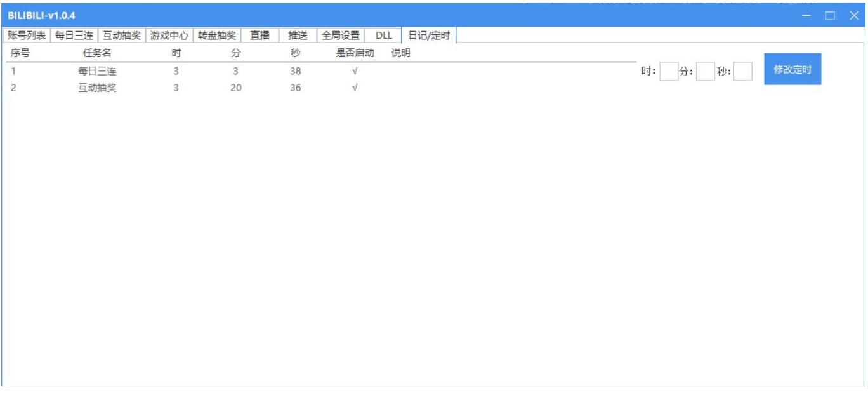Viewport: 868px width, 401px height.
Task: Click seconds value 36 in the 互动抽奖 row
Action: (296, 88)
